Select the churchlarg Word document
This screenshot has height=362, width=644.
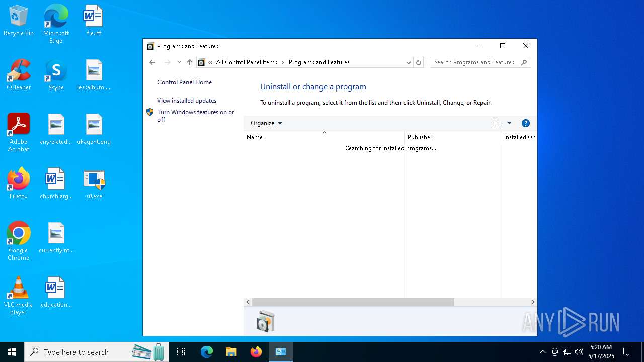(56, 184)
